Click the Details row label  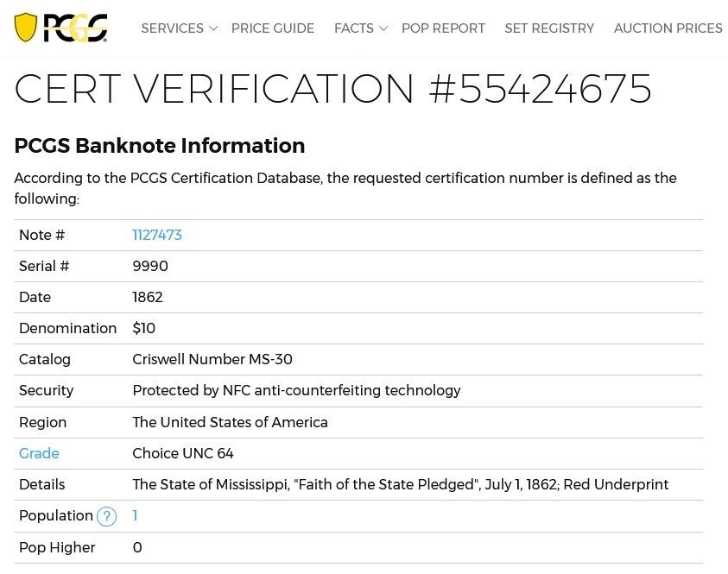point(41,484)
